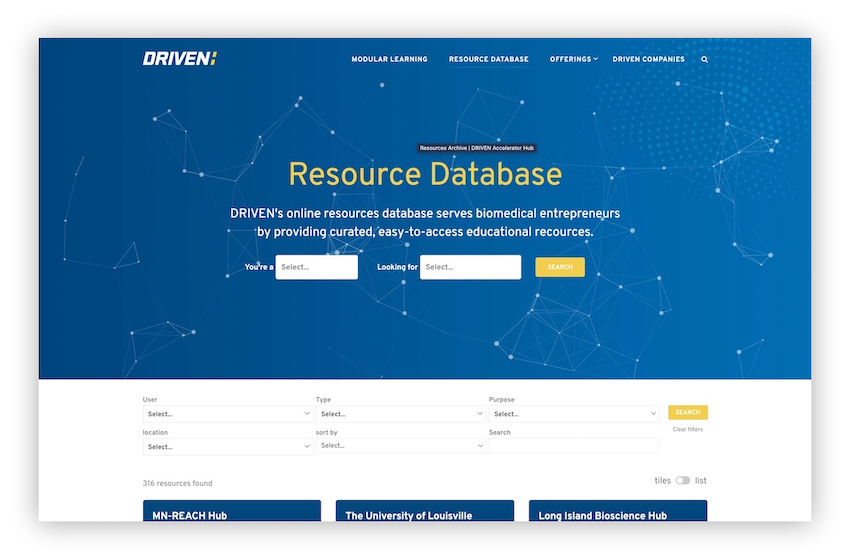Viewport: 850px width, 560px height.
Task: Expand the sort by dropdown
Action: pyautogui.click(x=401, y=446)
